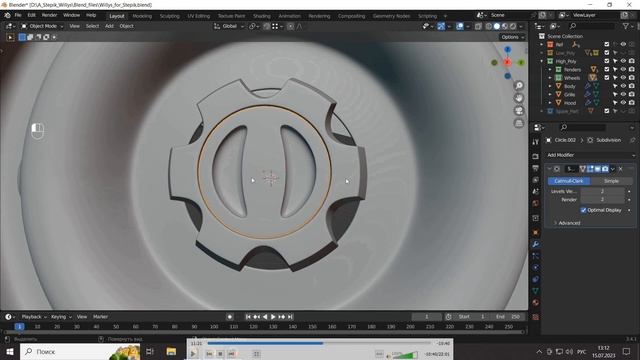Image resolution: width=640 pixels, height=360 pixels.
Task: Expand Ref collection in outliner
Action: click(542, 44)
